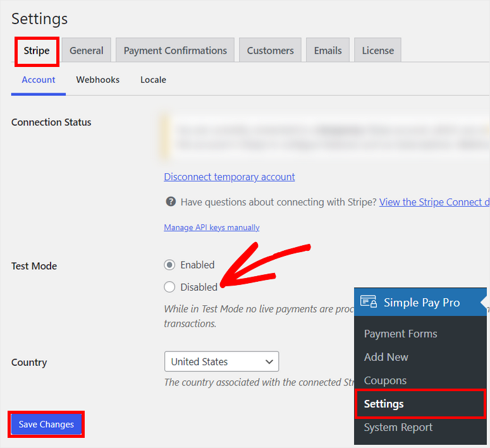Open the Locale sub-tab
Viewport: 490px width, 448px height.
[x=153, y=80]
